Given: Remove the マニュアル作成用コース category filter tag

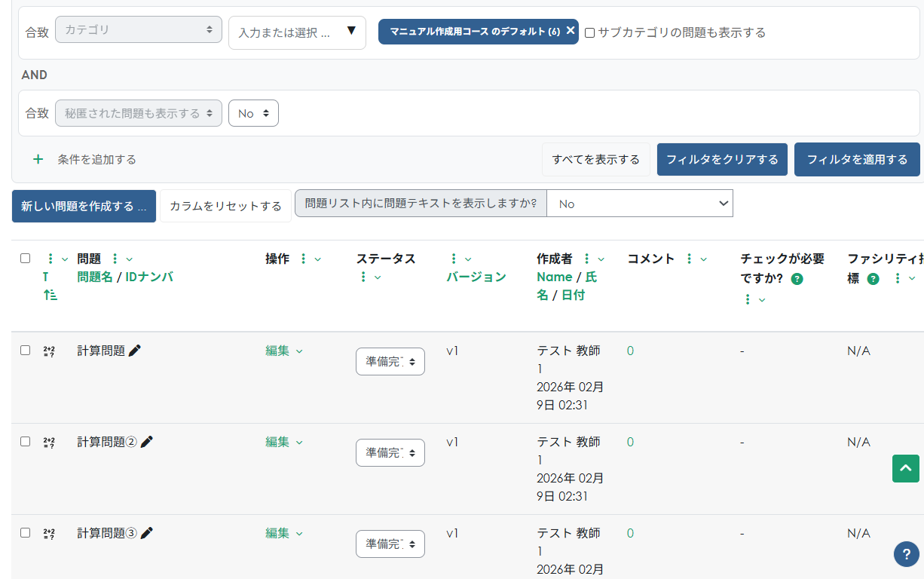Looking at the screenshot, I should pyautogui.click(x=570, y=31).
